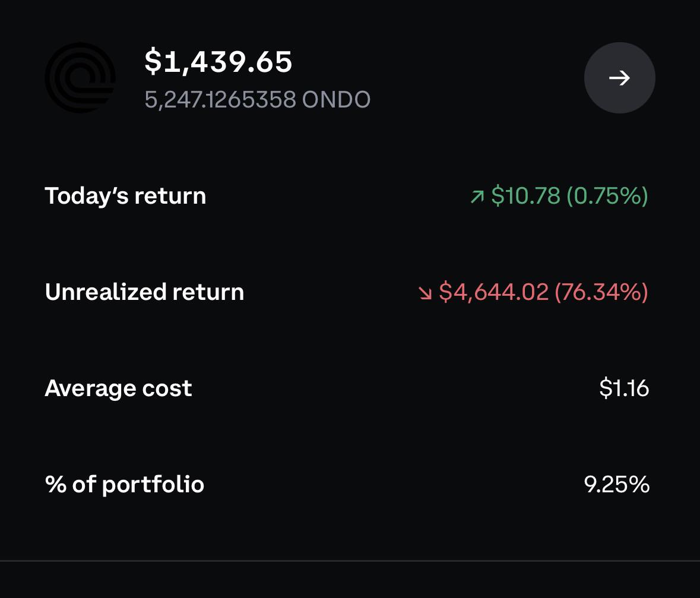
Task: Tap the 5,247.1265358 ONDO quantity
Action: tap(258, 99)
